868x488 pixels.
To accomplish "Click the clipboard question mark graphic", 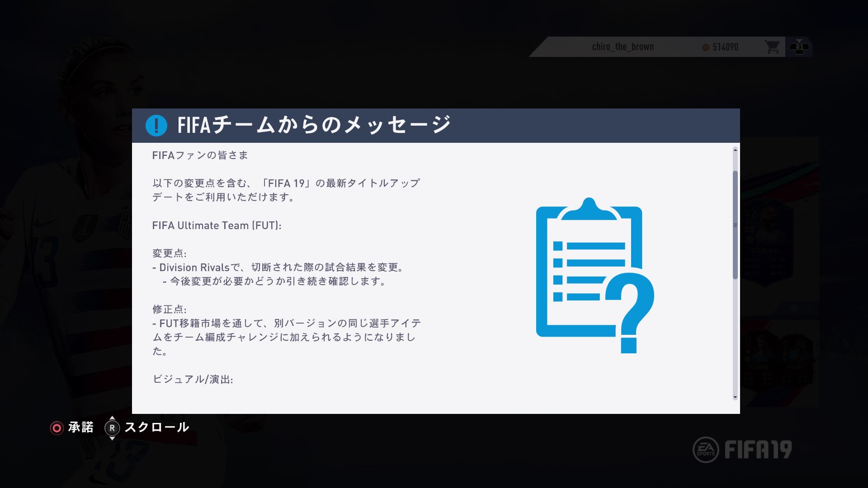I will tap(595, 275).
